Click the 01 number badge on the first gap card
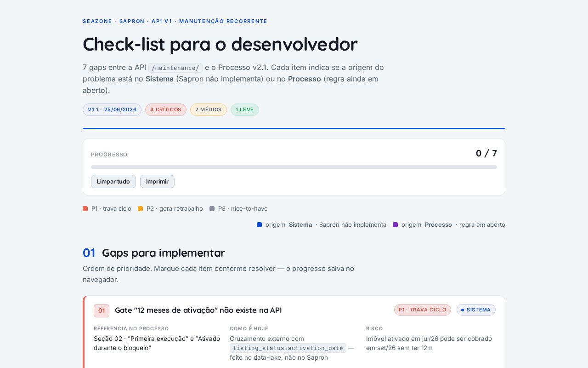Viewport: 588px width, 368px height. coord(102,310)
